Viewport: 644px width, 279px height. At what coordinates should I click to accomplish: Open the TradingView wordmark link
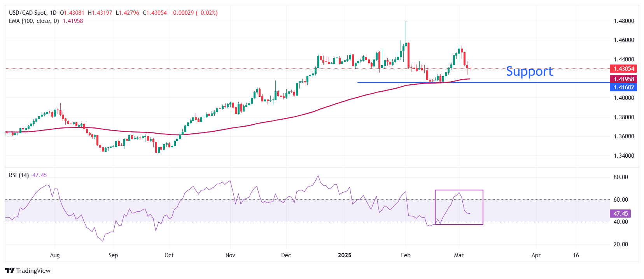coord(33,271)
